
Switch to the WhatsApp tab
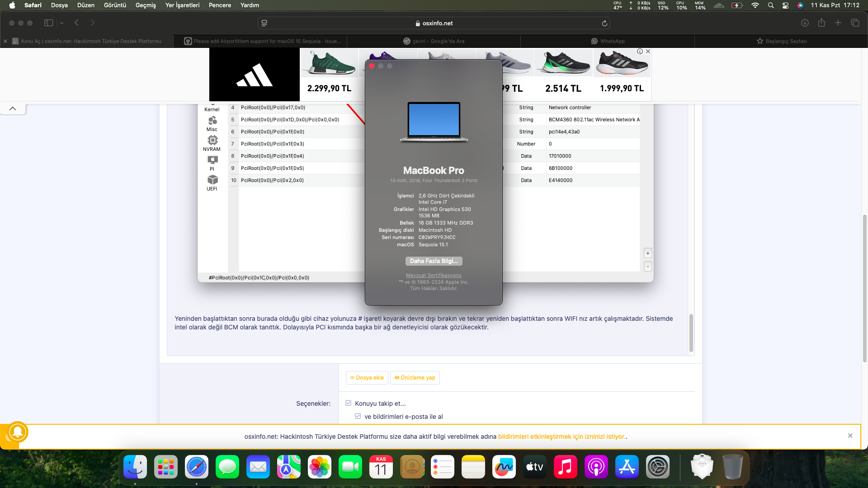coord(607,41)
